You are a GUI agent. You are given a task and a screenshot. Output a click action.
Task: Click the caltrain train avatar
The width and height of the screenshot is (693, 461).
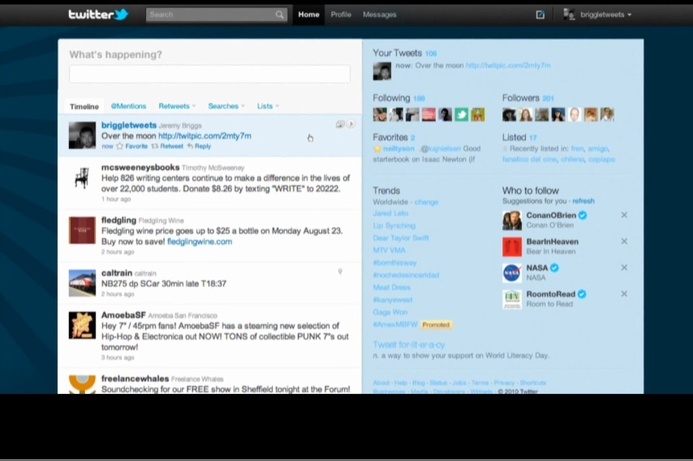coord(82,283)
